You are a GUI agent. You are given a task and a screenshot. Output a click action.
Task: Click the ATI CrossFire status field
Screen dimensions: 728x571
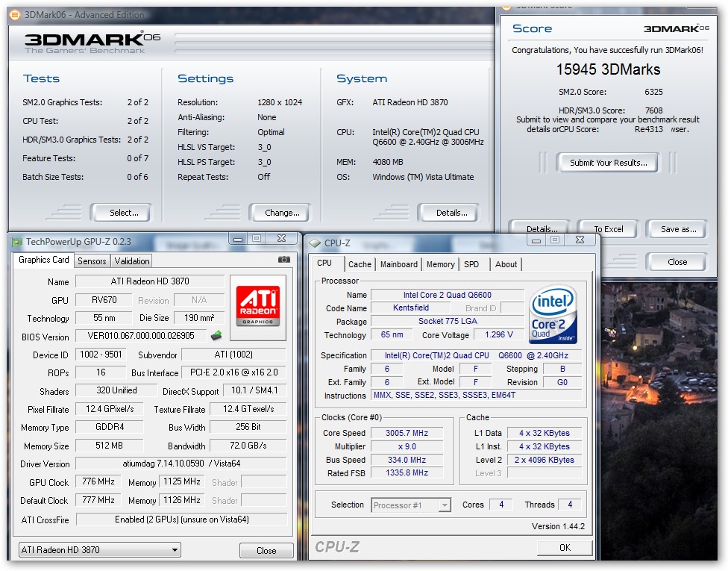click(181, 519)
